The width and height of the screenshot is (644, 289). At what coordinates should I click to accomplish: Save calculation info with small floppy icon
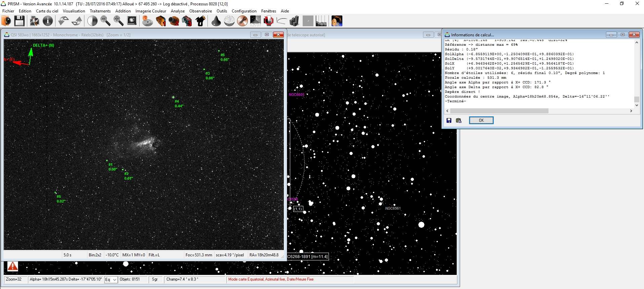(x=449, y=120)
